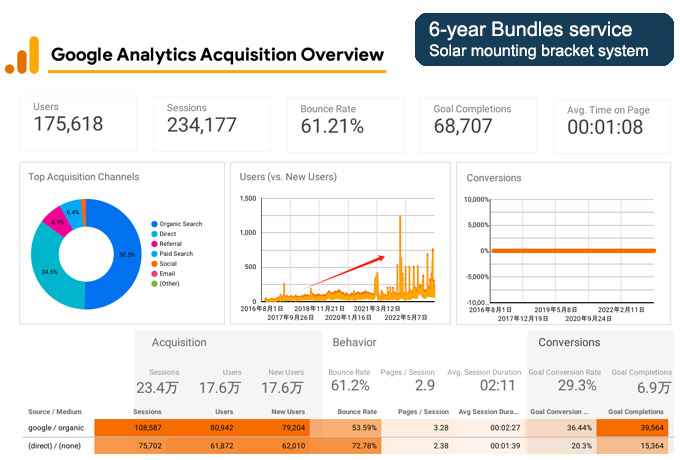
Task: Click the Paid Search legend dot
Action: click(154, 254)
